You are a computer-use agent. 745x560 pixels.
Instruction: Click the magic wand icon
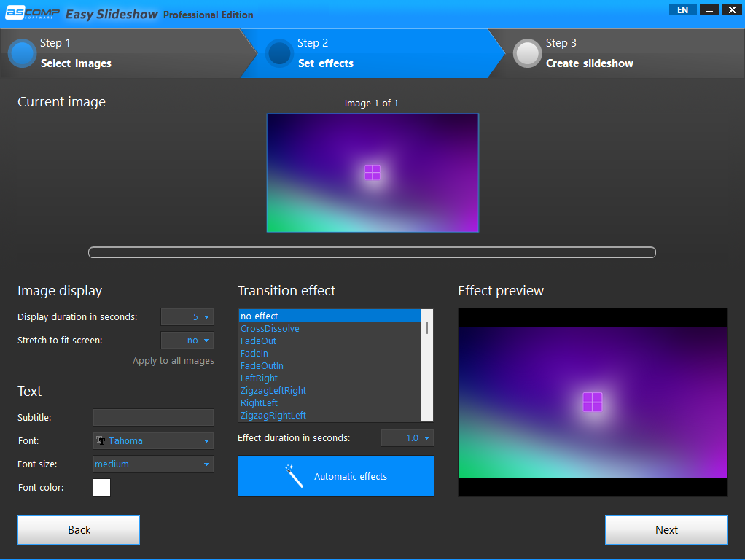pyautogui.click(x=294, y=476)
